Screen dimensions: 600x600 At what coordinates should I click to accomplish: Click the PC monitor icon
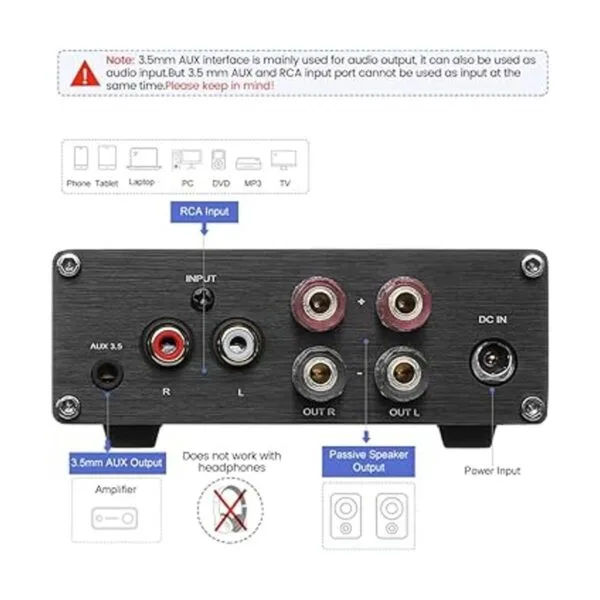pyautogui.click(x=187, y=160)
